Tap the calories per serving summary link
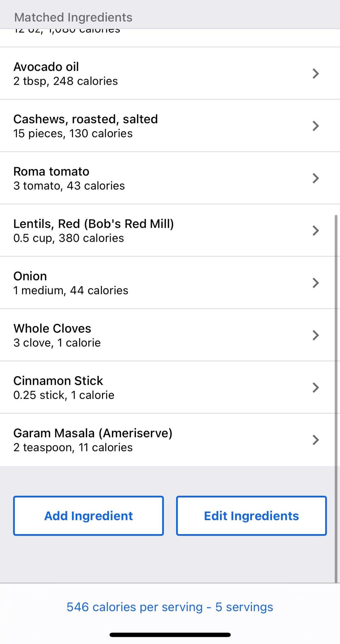 (170, 607)
